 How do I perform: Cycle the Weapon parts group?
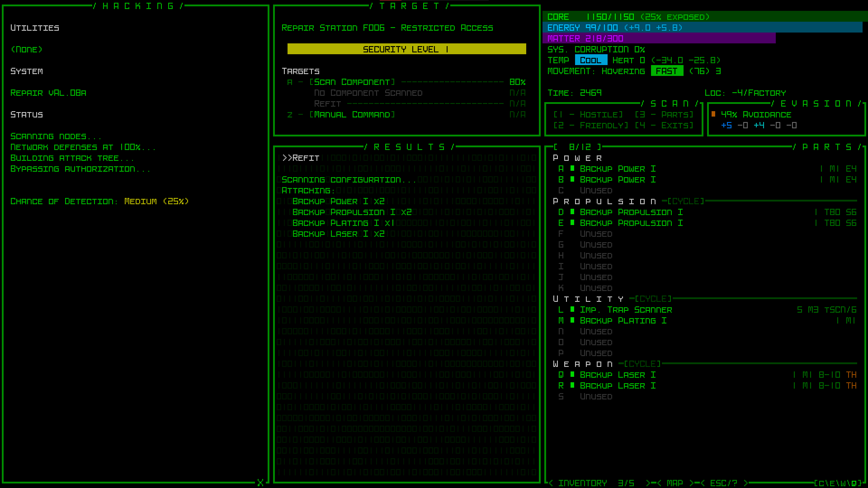click(x=642, y=364)
